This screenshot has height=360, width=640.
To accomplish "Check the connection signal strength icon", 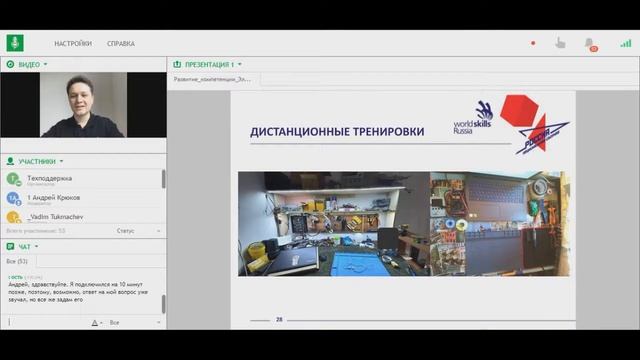I will pos(626,43).
